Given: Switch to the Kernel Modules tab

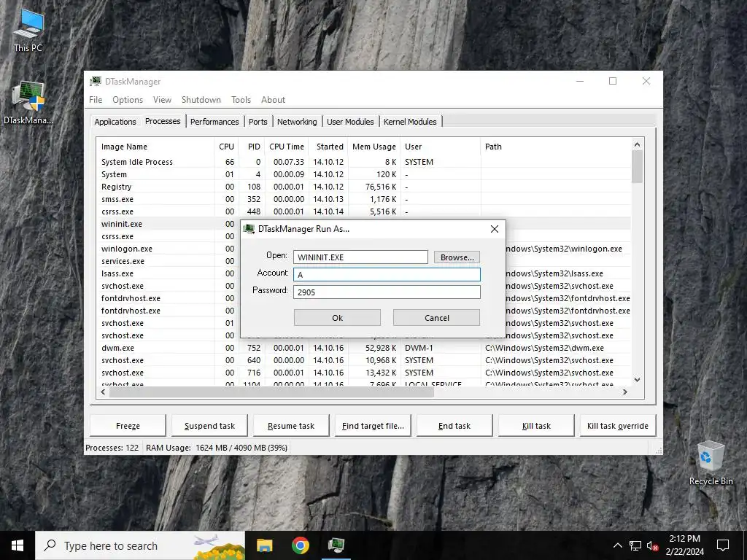Looking at the screenshot, I should (410, 122).
